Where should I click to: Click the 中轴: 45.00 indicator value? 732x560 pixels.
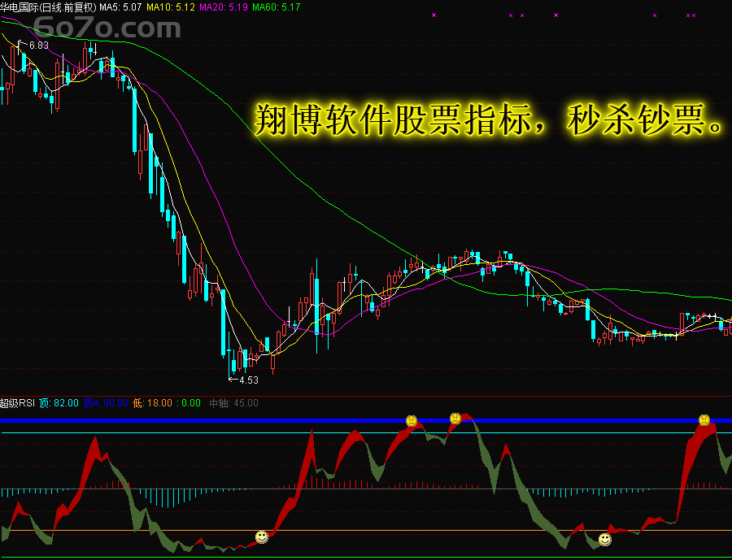click(x=233, y=403)
